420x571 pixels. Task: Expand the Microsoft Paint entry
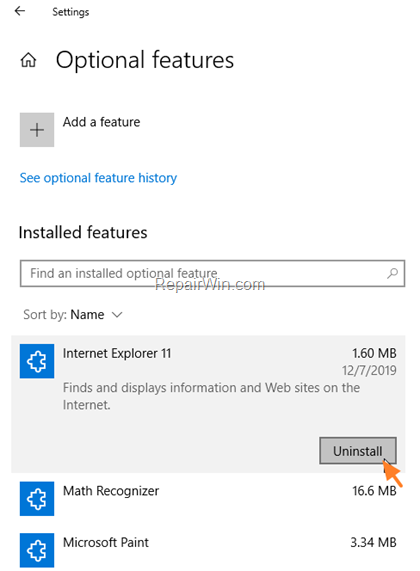pos(208,550)
